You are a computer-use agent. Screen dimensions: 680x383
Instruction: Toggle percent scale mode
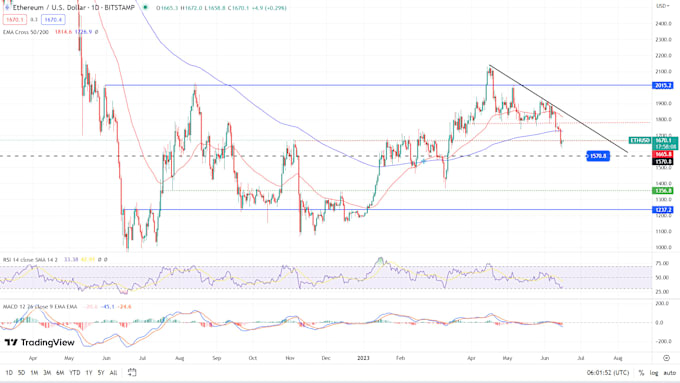click(x=641, y=373)
